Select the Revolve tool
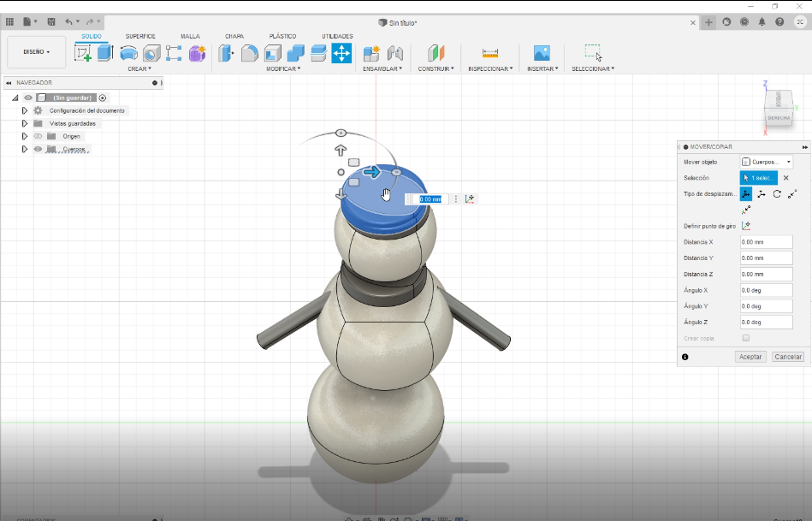The width and height of the screenshot is (812, 521). [x=128, y=53]
